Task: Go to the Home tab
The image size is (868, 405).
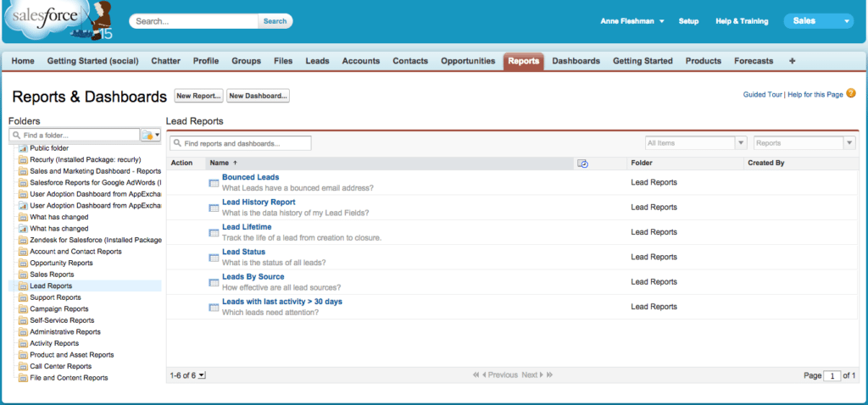Action: 23,61
